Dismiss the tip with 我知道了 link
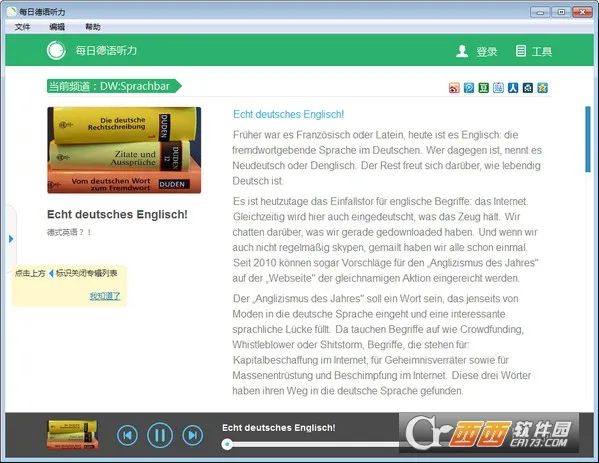 [x=105, y=296]
